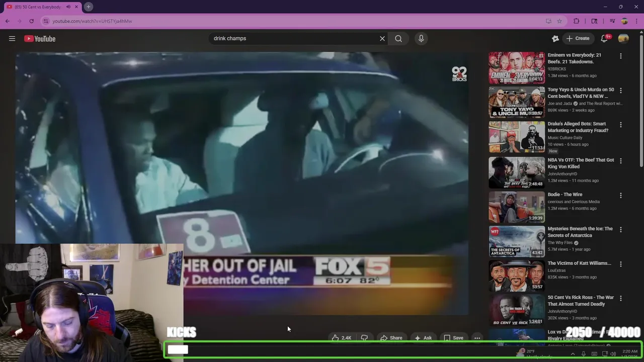Open 'The Victims of Katt Williams' thumbnail
This screenshot has height=362, width=644.
coord(517,276)
